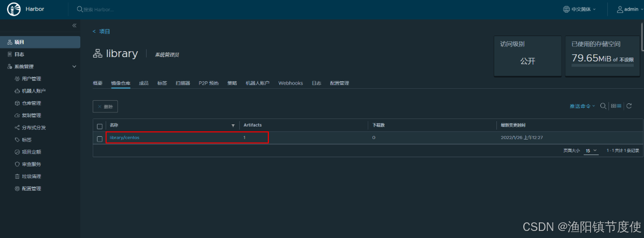Click the 用户管理 users icon
This screenshot has width=644, height=238.
tap(17, 79)
